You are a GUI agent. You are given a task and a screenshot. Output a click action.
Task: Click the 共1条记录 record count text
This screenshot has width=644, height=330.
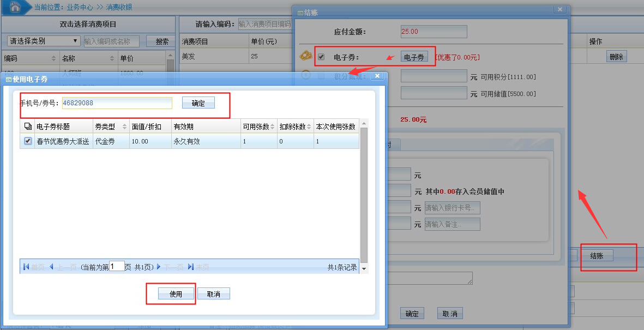point(342,267)
